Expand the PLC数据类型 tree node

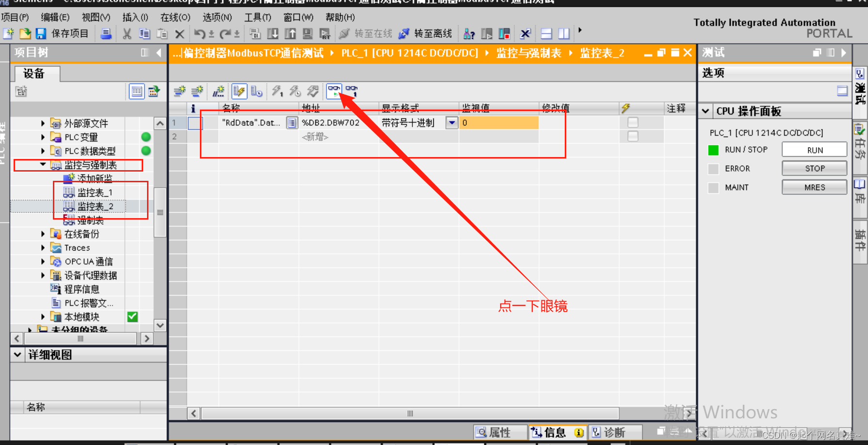(43, 151)
